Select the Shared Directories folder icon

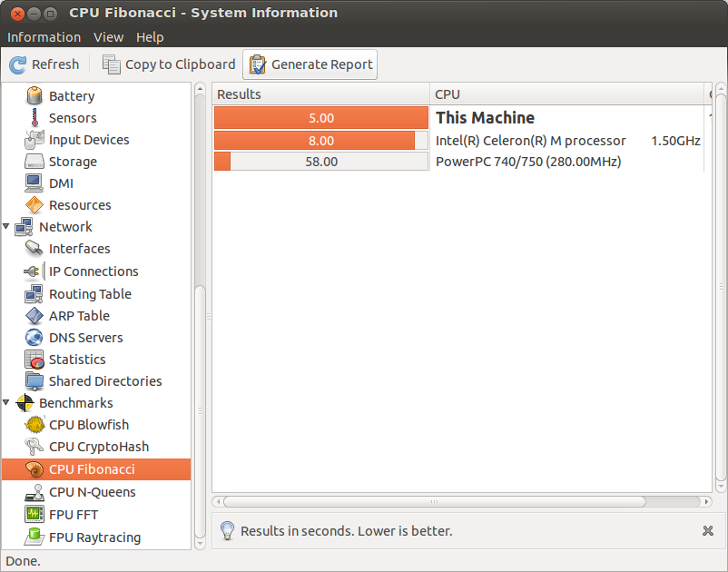point(34,381)
